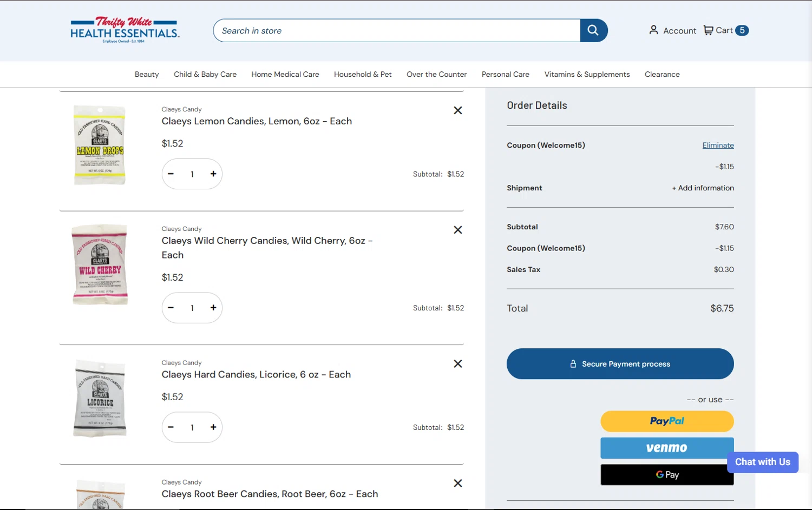The height and width of the screenshot is (510, 812).
Task: Click the cart item count badge
Action: click(742, 30)
